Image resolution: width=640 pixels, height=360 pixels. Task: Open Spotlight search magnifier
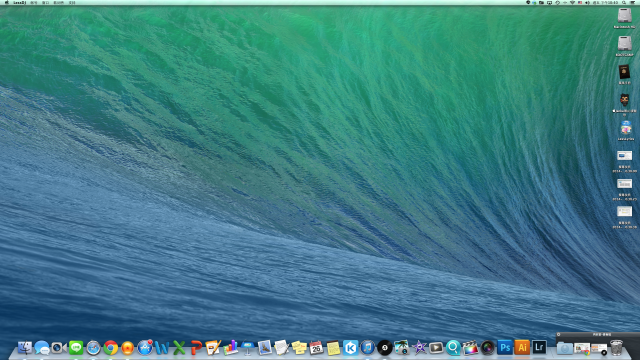click(x=624, y=2)
